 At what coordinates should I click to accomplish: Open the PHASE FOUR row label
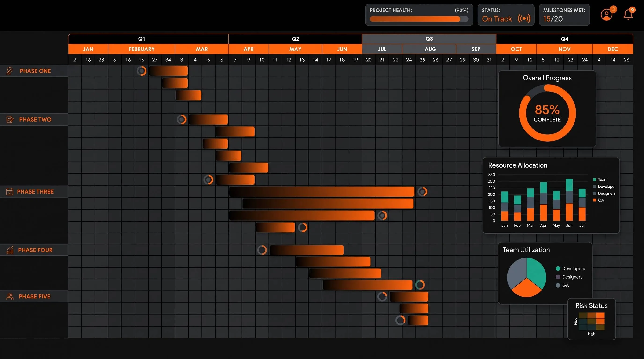[34, 250]
